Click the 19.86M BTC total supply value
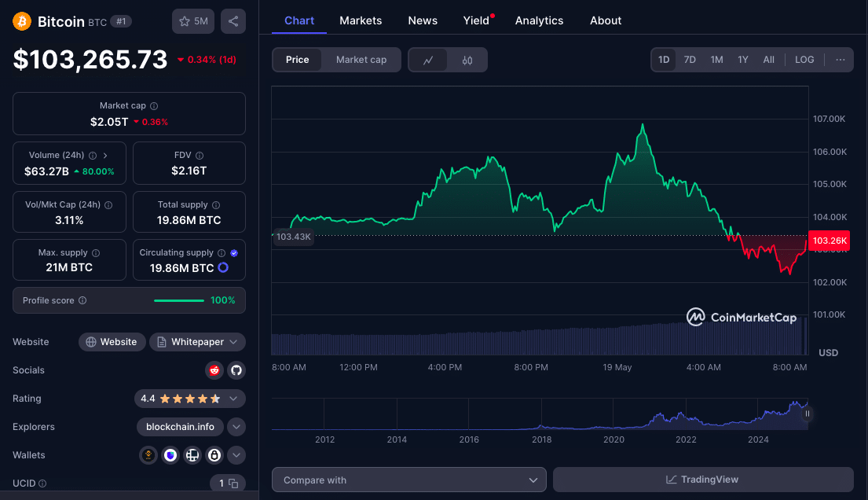 [x=189, y=220]
